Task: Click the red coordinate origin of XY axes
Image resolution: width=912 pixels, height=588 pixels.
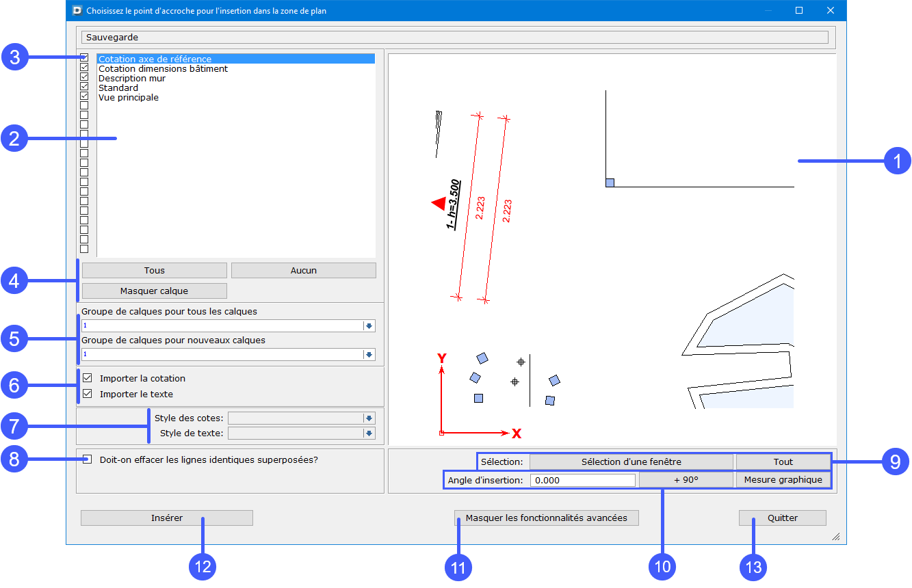Action: click(x=441, y=433)
